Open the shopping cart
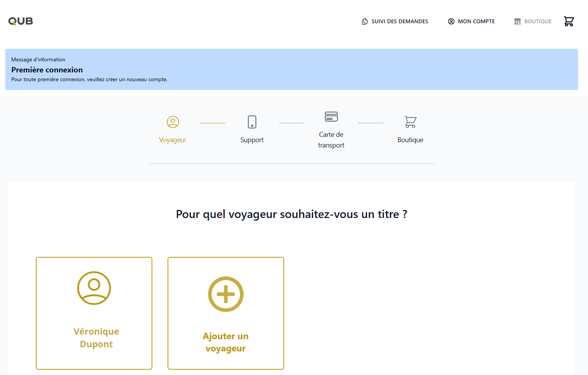 coord(569,21)
